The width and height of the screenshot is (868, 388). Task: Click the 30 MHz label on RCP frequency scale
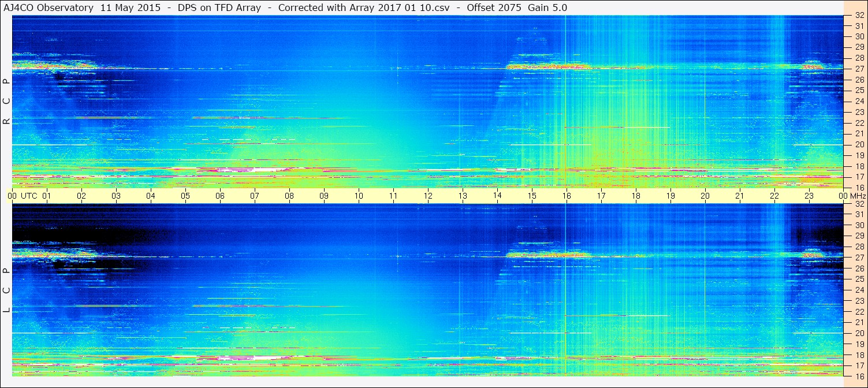tap(859, 36)
